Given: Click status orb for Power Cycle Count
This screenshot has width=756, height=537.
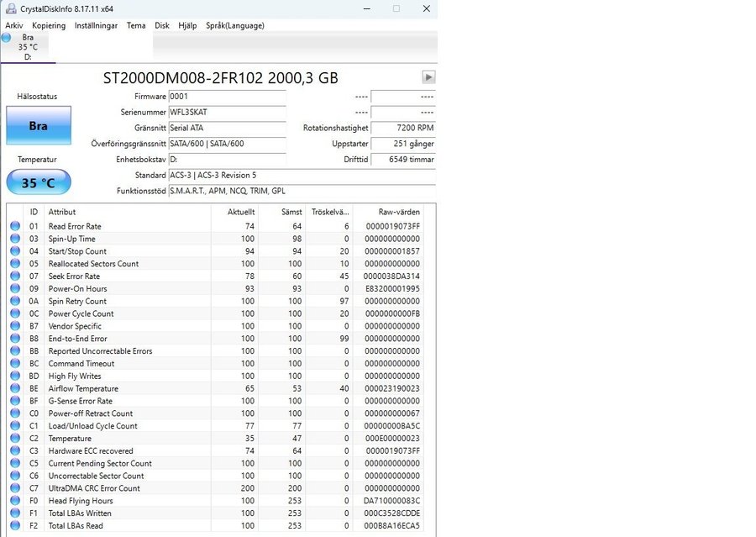Looking at the screenshot, I should coord(15,313).
